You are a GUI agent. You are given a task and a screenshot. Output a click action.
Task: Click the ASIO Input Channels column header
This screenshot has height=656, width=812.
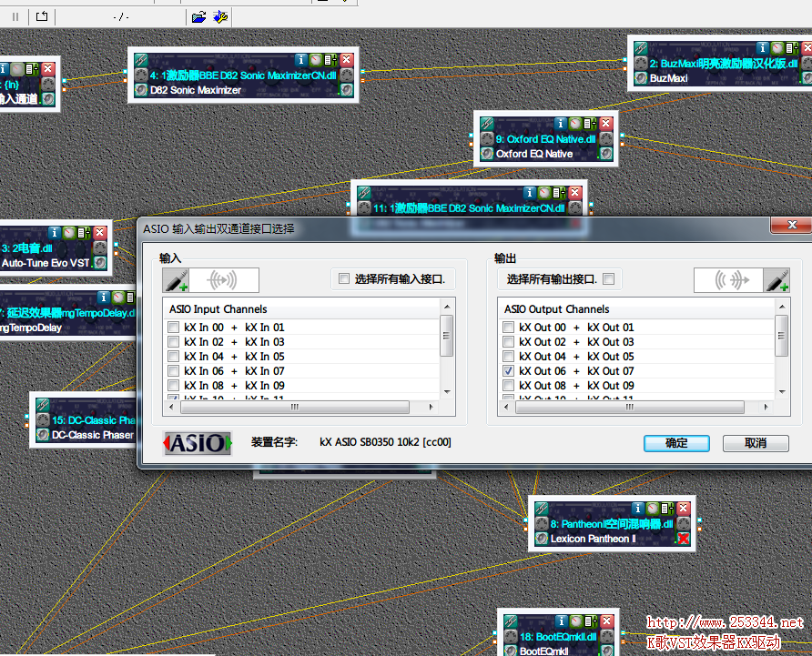(x=301, y=309)
